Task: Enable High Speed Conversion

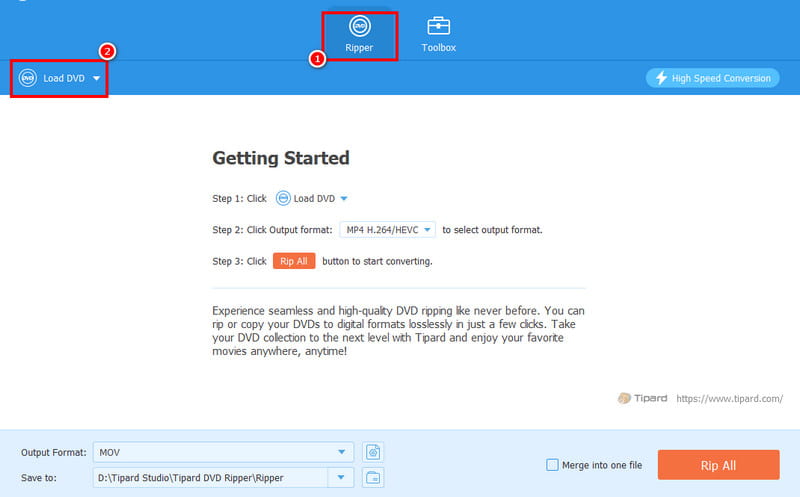Action: point(712,78)
